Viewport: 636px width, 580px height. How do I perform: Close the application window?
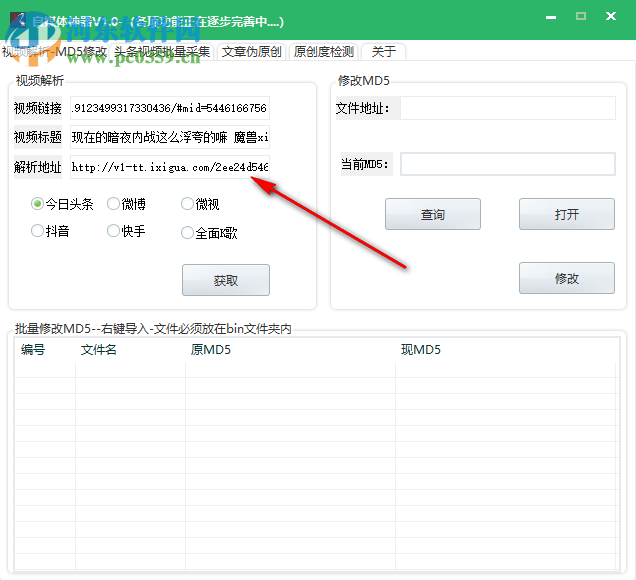coord(611,16)
